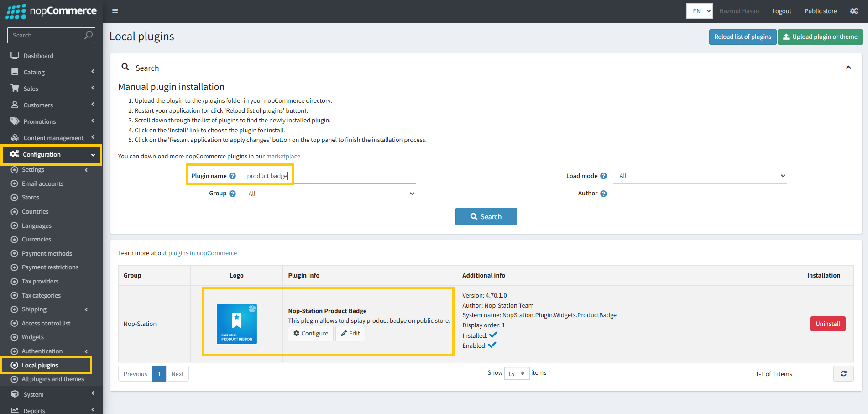Refresh the plugin grid with reload icon
This screenshot has height=414, width=868.
click(843, 373)
